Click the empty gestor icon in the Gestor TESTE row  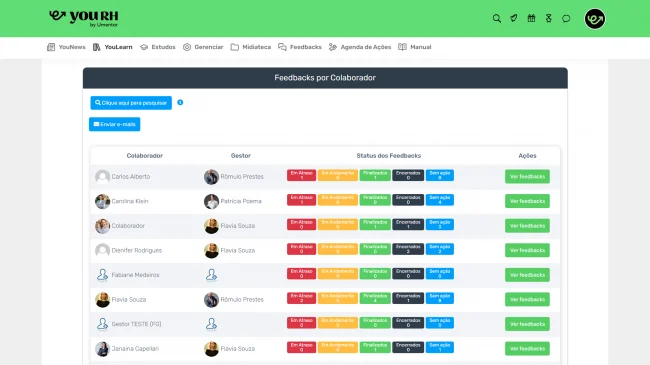pyautogui.click(x=211, y=324)
